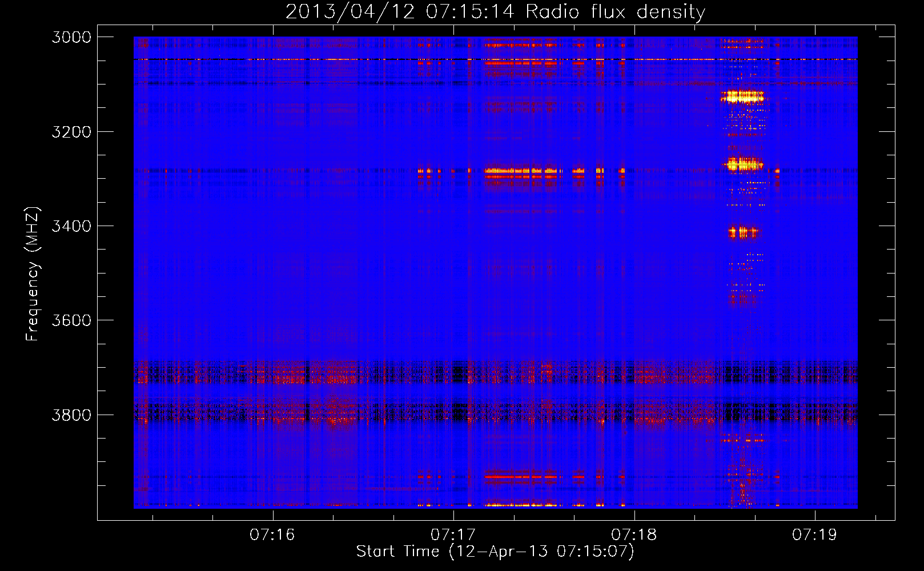Screen dimensions: 924x571
Task: Click the 3600 frequency tick label
Action: tap(71, 320)
